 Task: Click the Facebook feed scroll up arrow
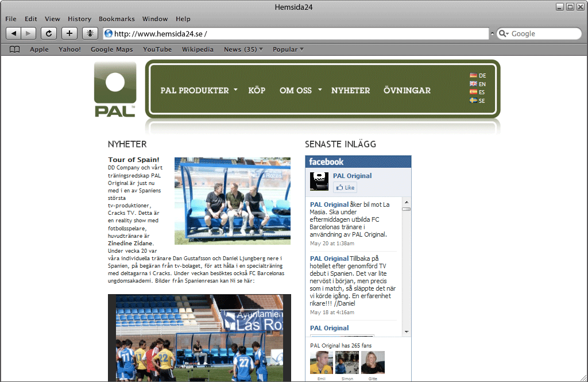(x=407, y=202)
